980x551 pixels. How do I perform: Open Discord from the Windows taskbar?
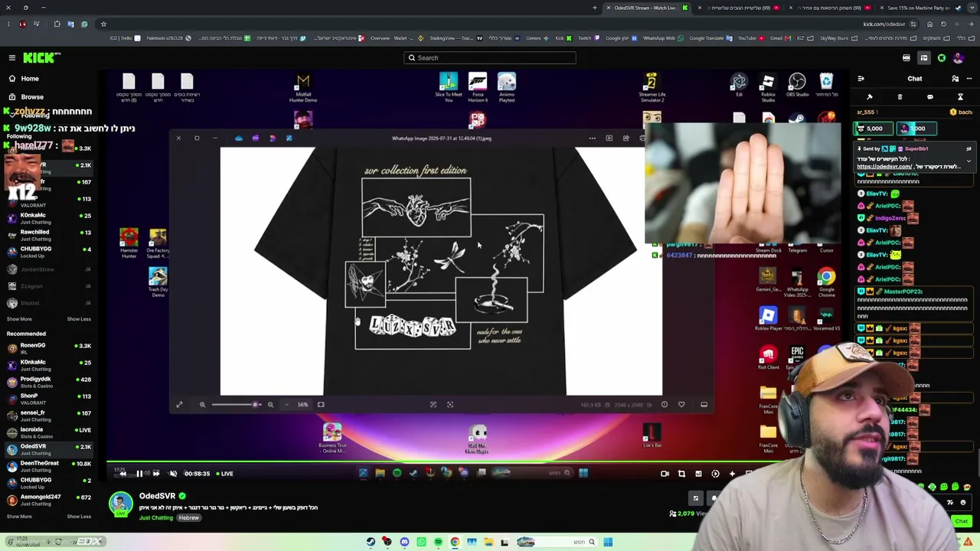coord(404,542)
